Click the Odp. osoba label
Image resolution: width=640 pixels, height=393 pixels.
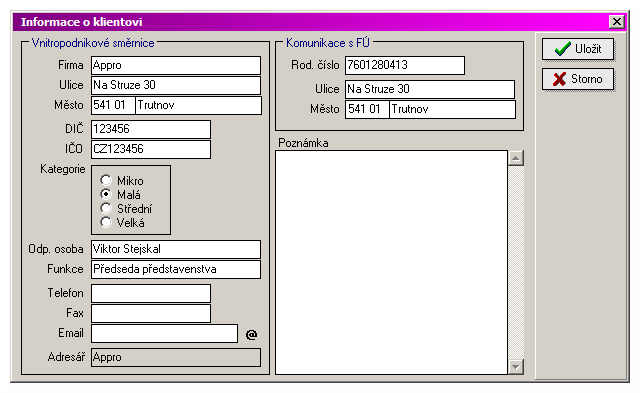click(56, 249)
